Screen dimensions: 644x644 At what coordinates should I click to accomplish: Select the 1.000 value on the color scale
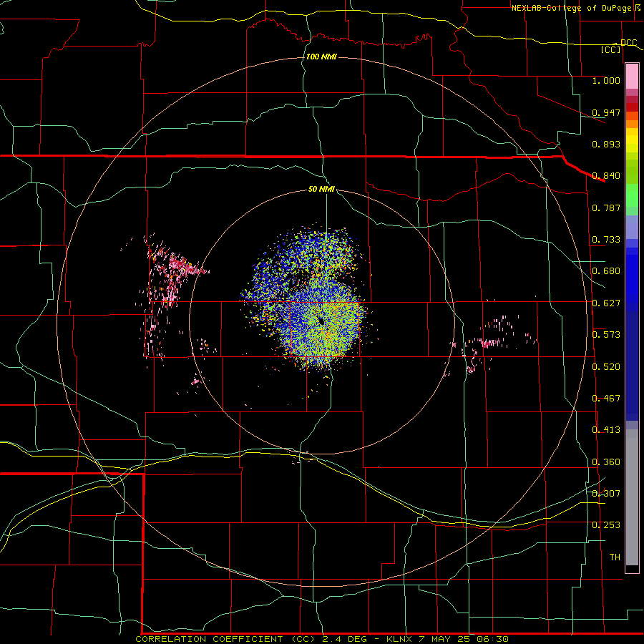[x=606, y=80]
